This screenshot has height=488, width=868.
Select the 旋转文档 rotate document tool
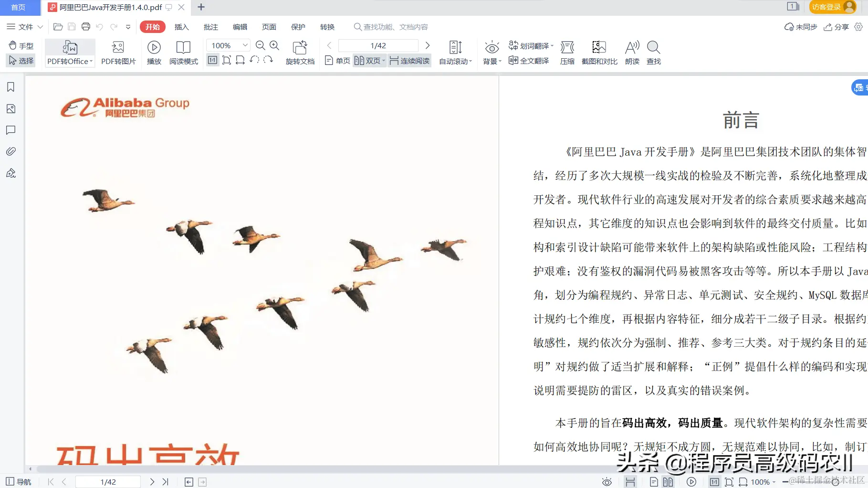pos(300,52)
